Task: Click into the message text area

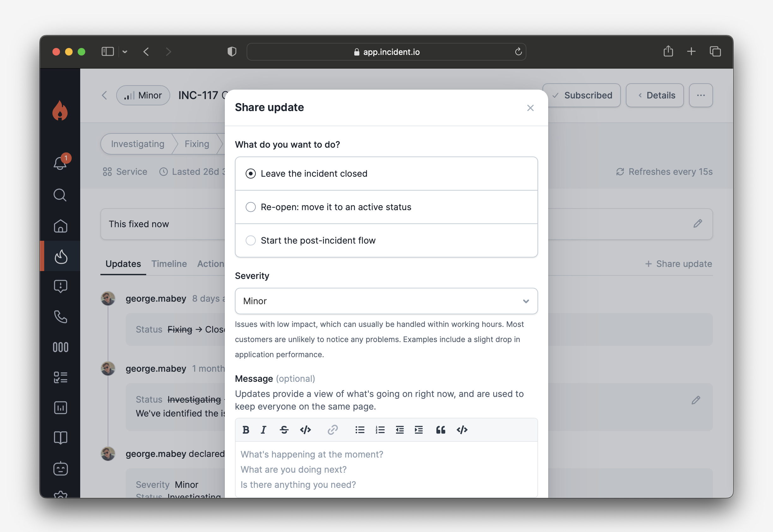Action: click(x=386, y=469)
